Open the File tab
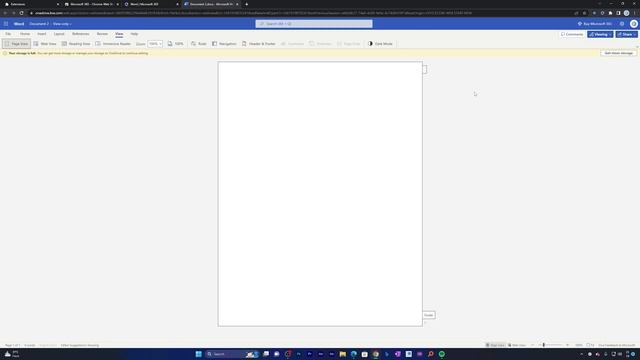This screenshot has width=640, height=360. (x=8, y=34)
